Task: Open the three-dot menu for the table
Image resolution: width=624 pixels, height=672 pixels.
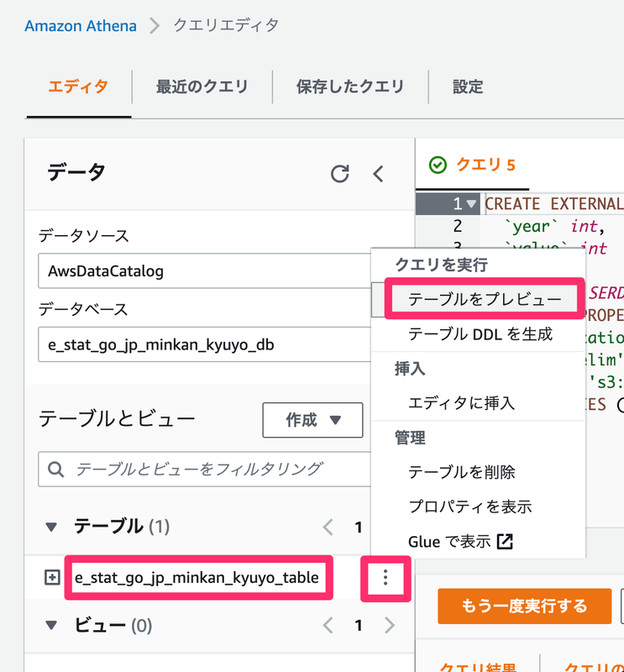Action: (x=385, y=578)
